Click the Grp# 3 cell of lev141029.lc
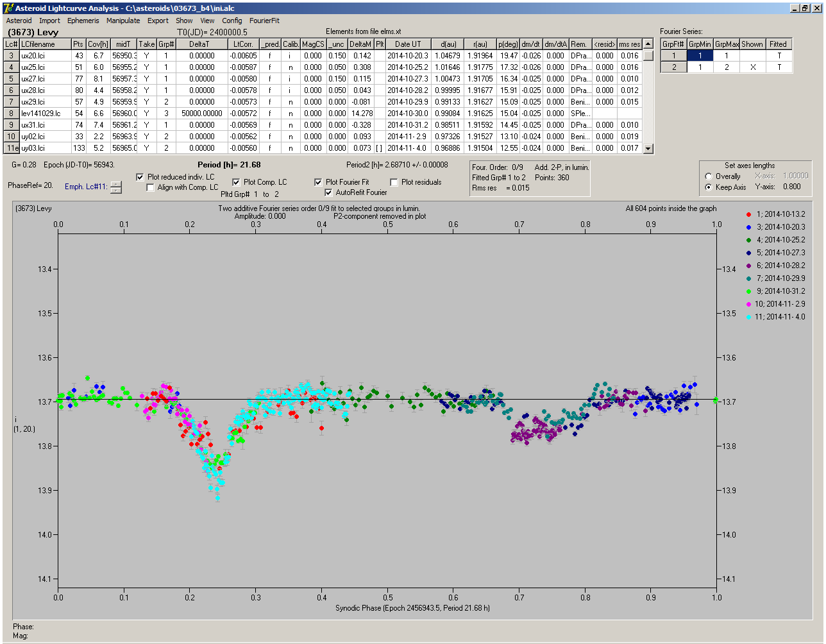Image resolution: width=826 pixels, height=644 pixels. click(x=166, y=114)
